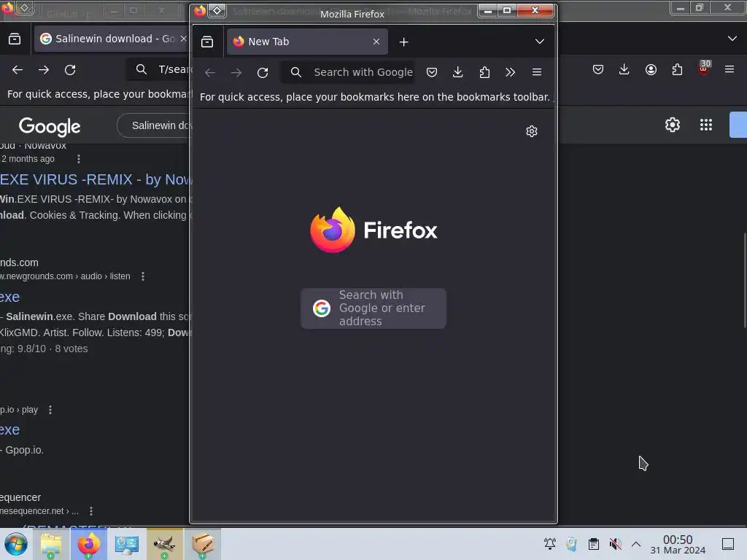Open 'EXE VIRUS -REMIX - by Now' result link
The height and width of the screenshot is (560, 747).
96,179
